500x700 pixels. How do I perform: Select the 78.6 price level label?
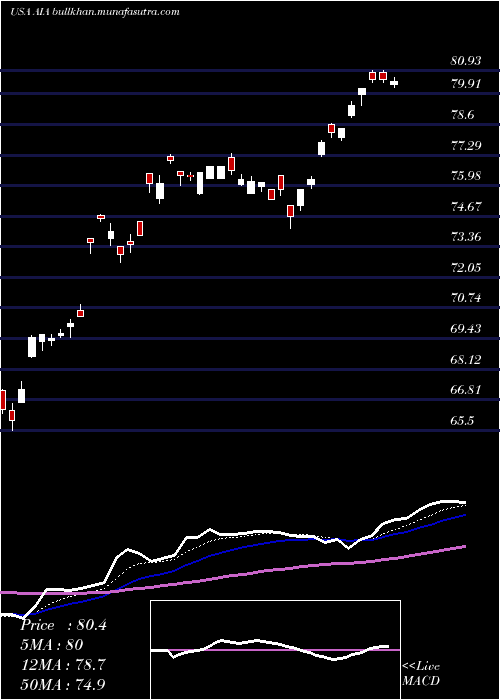[x=462, y=115]
